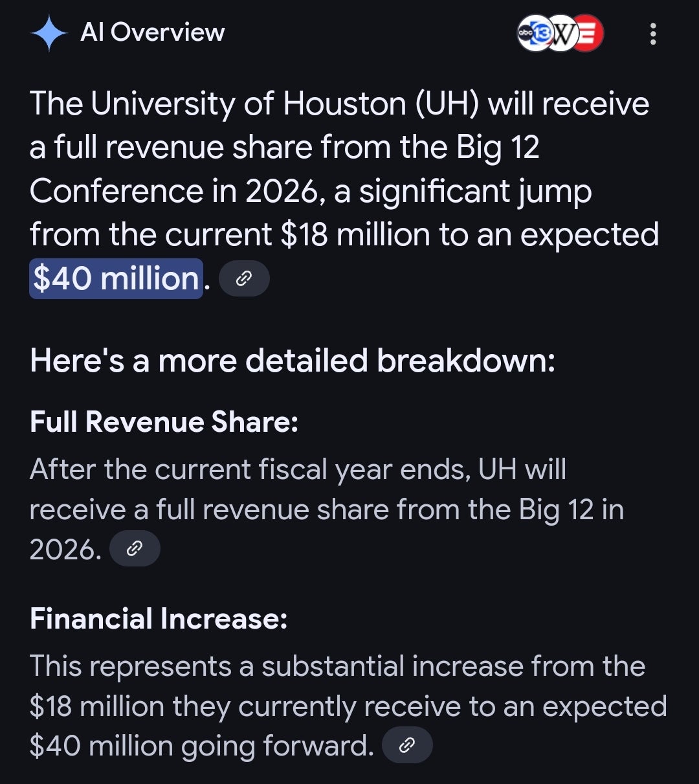The height and width of the screenshot is (784, 699).
Task: Click link chip beside 2026 in Full Revenue Share
Action: pyautogui.click(x=135, y=549)
